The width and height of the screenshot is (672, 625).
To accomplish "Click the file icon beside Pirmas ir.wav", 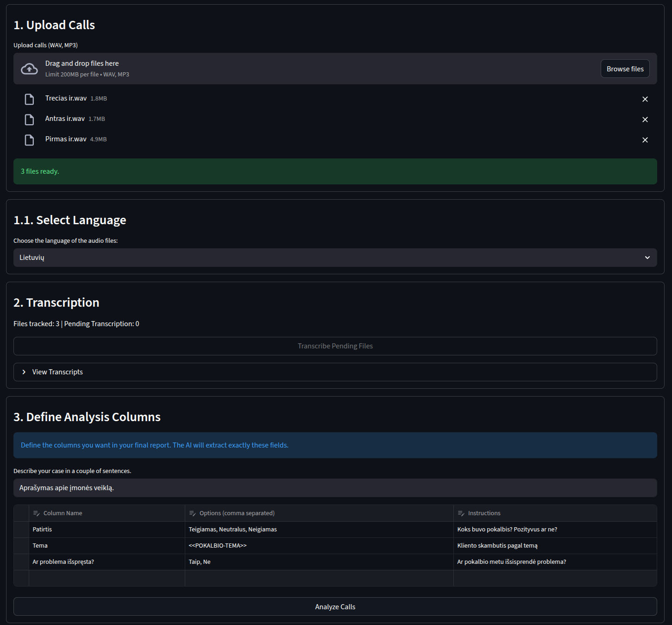I will tap(29, 140).
